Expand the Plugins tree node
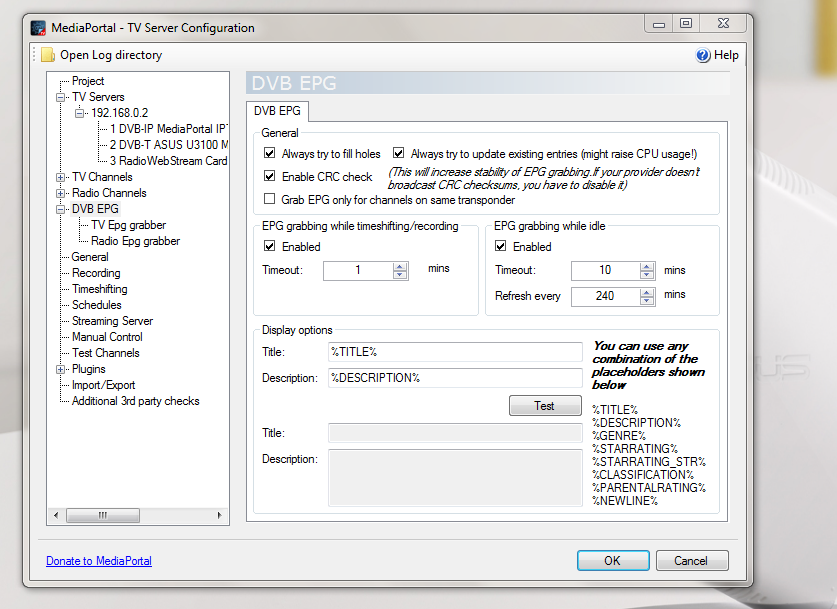The image size is (837, 609). click(x=60, y=369)
